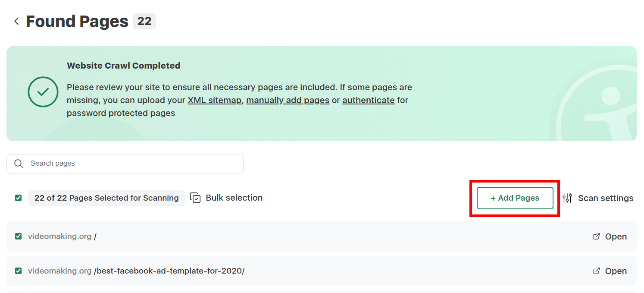Screen dimensions: 644x293
Task: Click the back arrow next to Found Pages
Action: tap(16, 21)
